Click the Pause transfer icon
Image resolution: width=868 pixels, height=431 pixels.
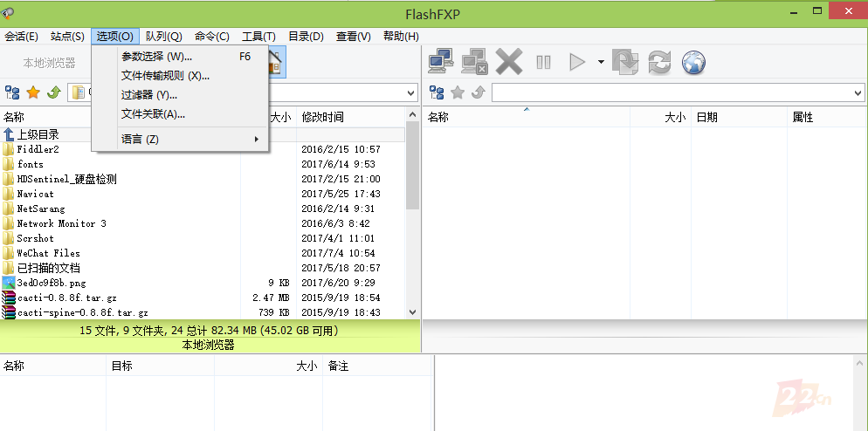tap(544, 62)
